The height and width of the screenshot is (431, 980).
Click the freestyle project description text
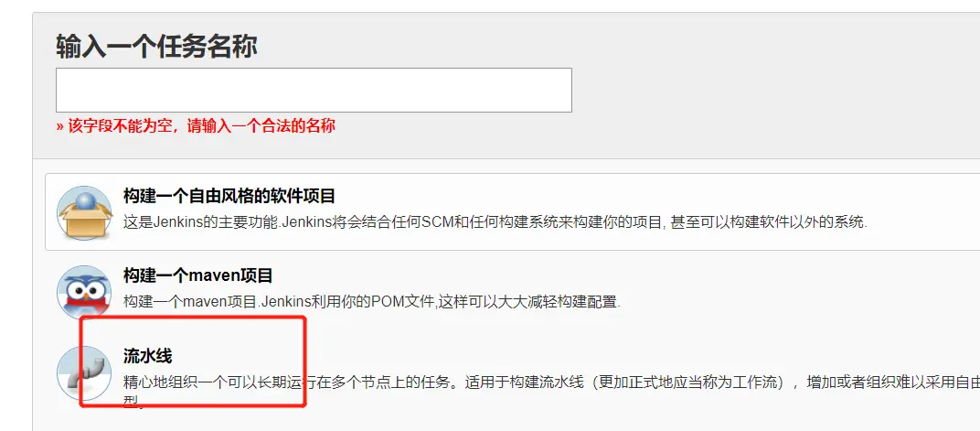(495, 221)
